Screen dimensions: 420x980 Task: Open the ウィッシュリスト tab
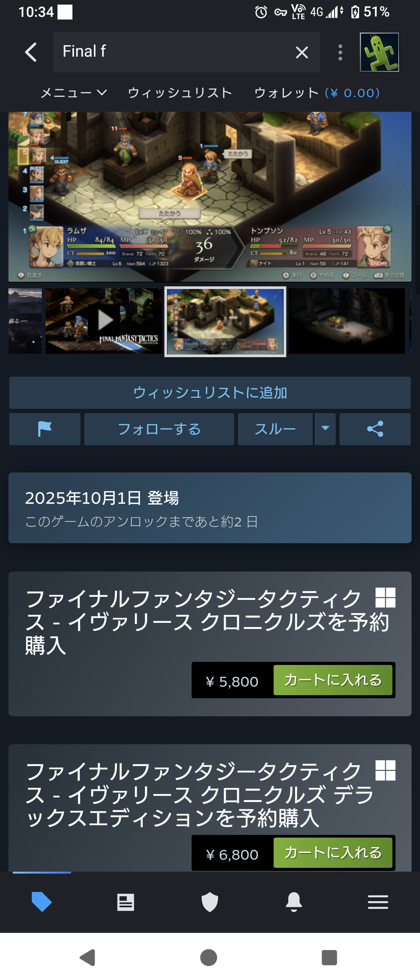click(x=180, y=93)
